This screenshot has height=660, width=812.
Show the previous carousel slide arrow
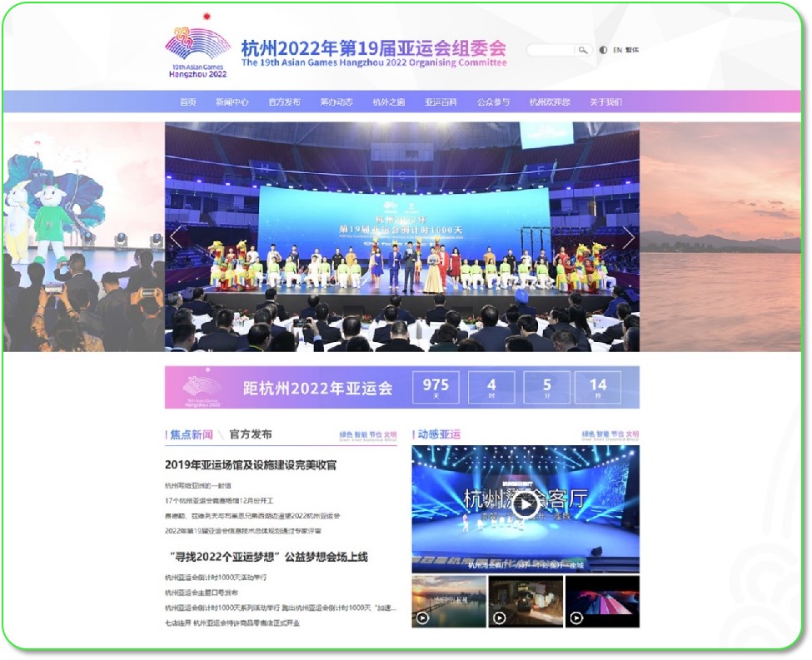pos(176,237)
